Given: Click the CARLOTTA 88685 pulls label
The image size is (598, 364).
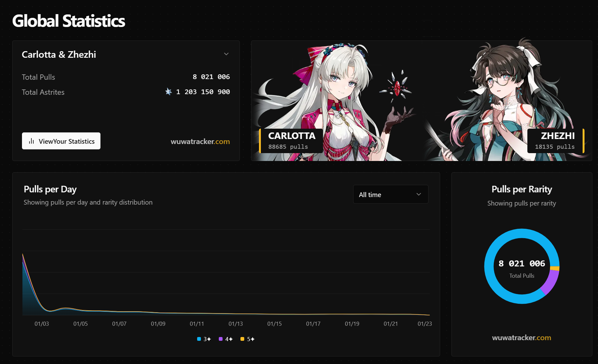Looking at the screenshot, I should [x=291, y=141].
